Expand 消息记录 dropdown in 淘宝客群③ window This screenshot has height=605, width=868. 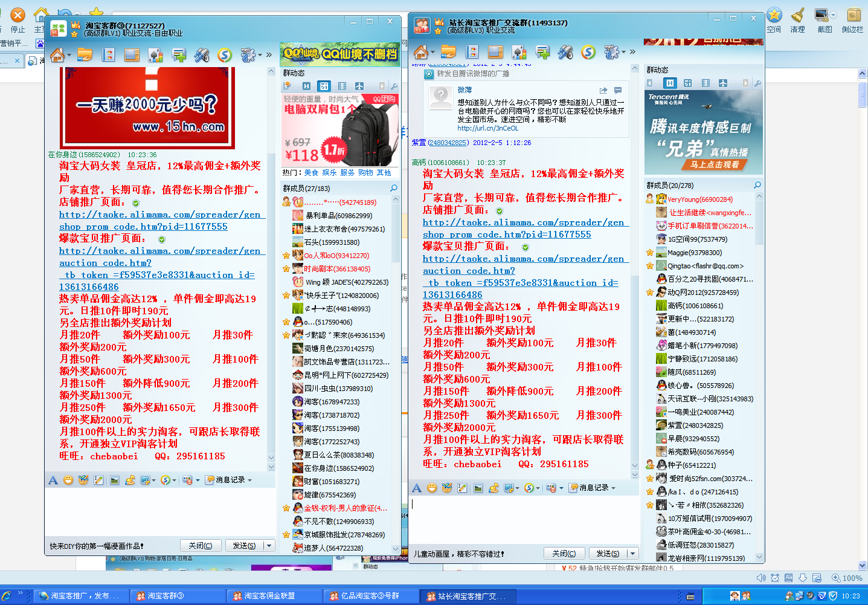[249, 480]
